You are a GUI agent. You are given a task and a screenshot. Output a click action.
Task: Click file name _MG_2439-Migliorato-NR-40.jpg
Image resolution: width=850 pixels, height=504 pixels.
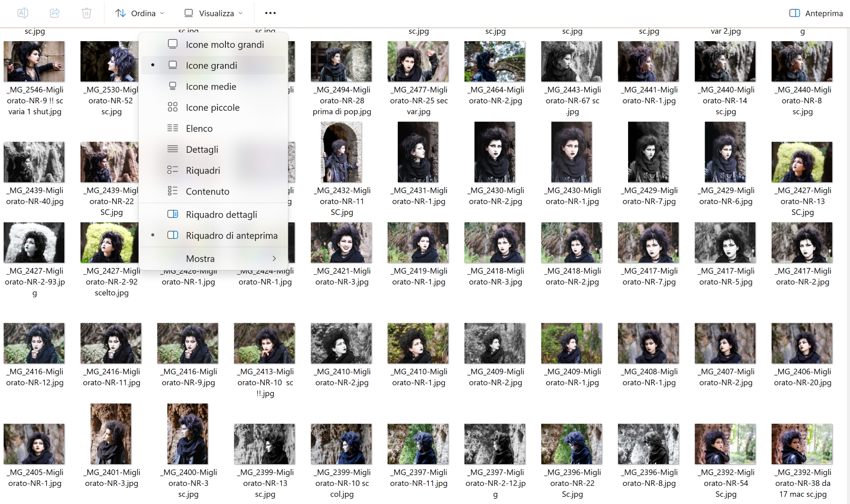[35, 196]
